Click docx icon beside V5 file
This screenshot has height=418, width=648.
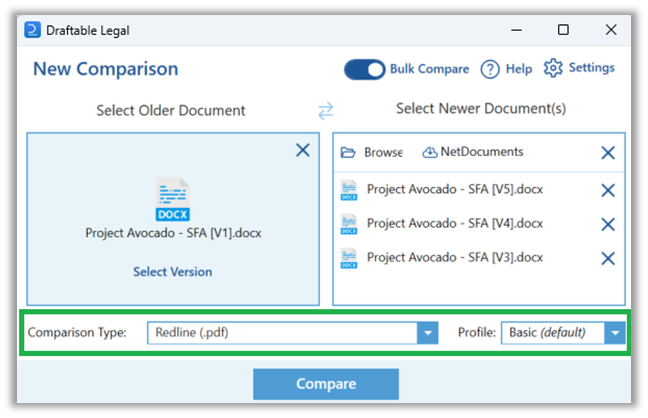pos(349,190)
